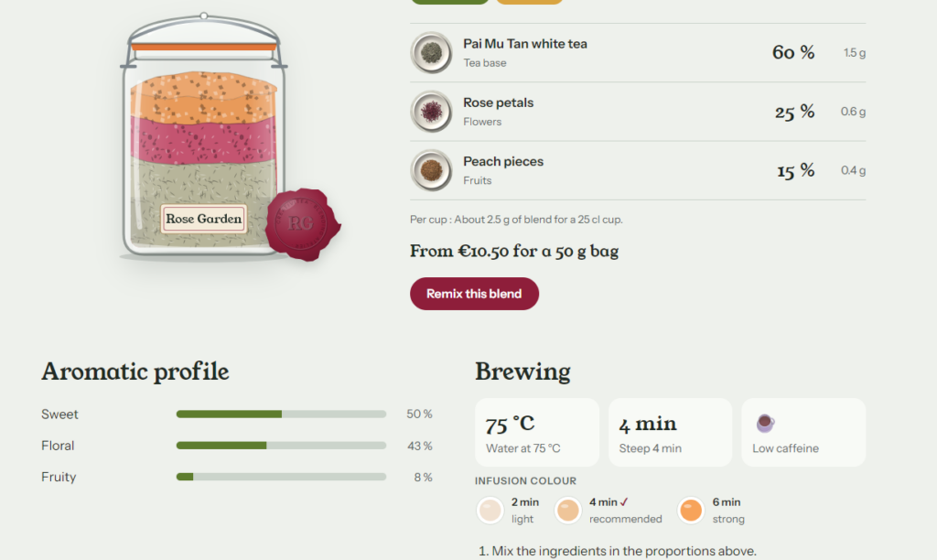Click the Fruity aromatic profile bar

(281, 477)
